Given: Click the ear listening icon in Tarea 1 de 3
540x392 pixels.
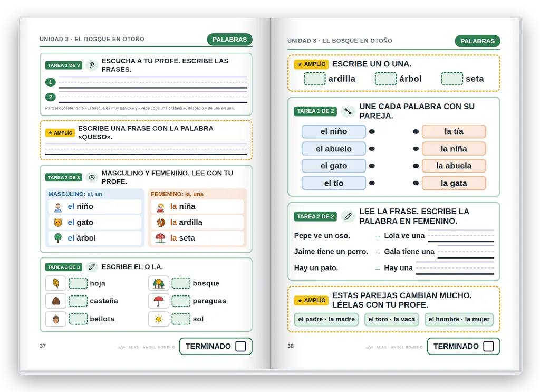Looking at the screenshot, I should click(92, 65).
